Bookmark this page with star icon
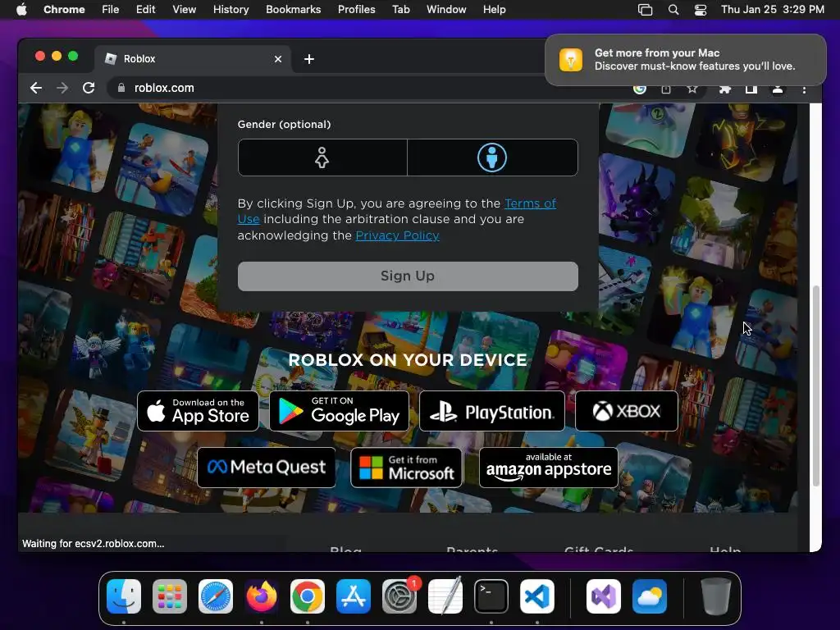 692,89
